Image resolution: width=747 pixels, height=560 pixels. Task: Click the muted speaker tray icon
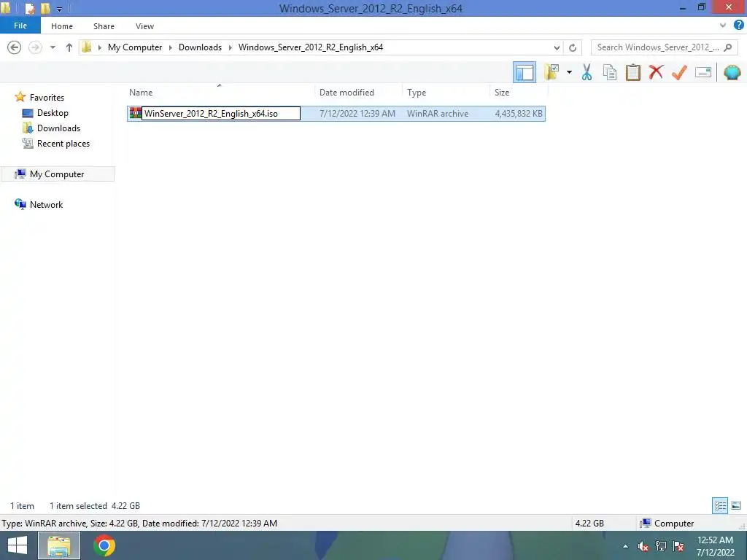pos(643,546)
